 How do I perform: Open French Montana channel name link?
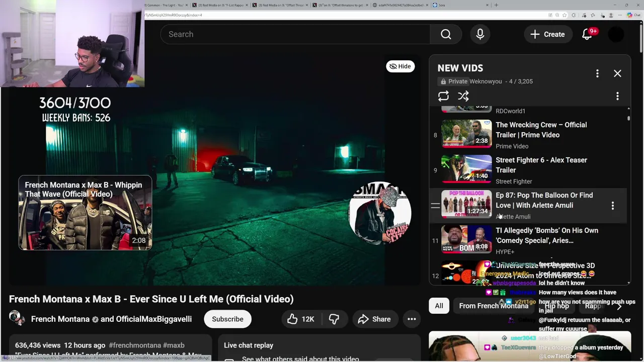(60, 319)
